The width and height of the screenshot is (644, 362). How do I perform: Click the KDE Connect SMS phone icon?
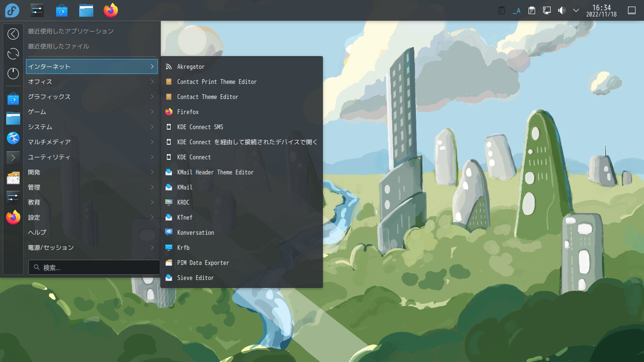tap(169, 127)
